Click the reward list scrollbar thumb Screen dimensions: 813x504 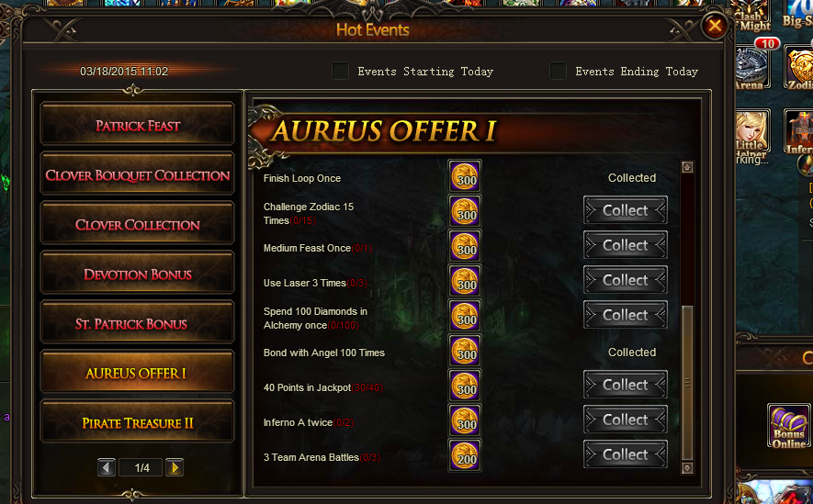tap(687, 383)
